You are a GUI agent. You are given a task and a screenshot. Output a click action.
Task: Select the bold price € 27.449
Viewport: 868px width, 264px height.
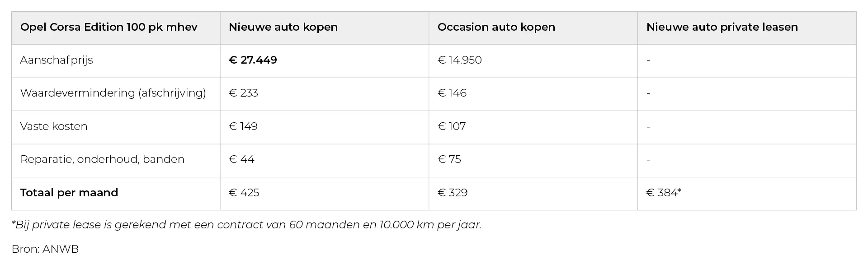(x=253, y=60)
